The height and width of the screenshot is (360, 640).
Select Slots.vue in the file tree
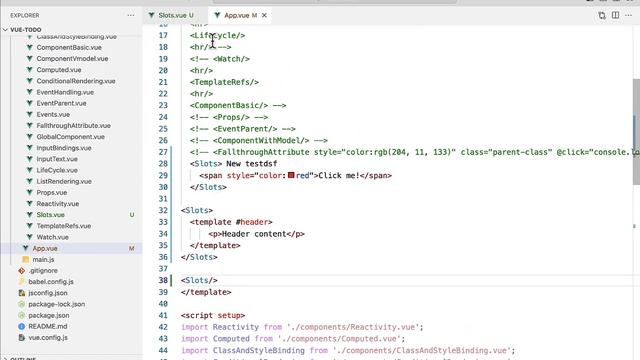[51, 215]
